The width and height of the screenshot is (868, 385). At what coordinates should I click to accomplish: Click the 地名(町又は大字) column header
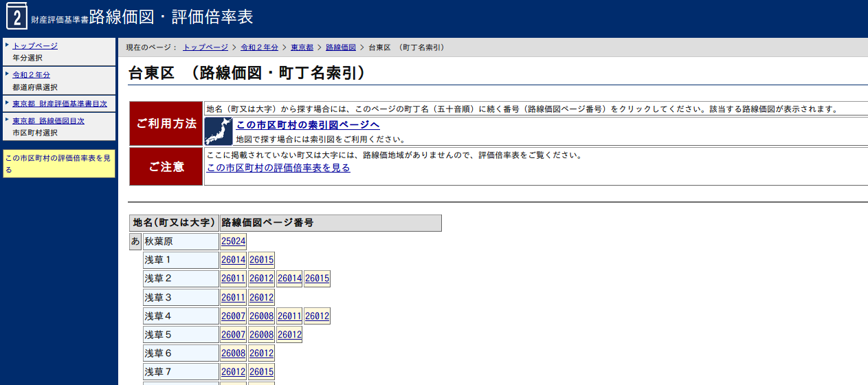pyautogui.click(x=174, y=223)
